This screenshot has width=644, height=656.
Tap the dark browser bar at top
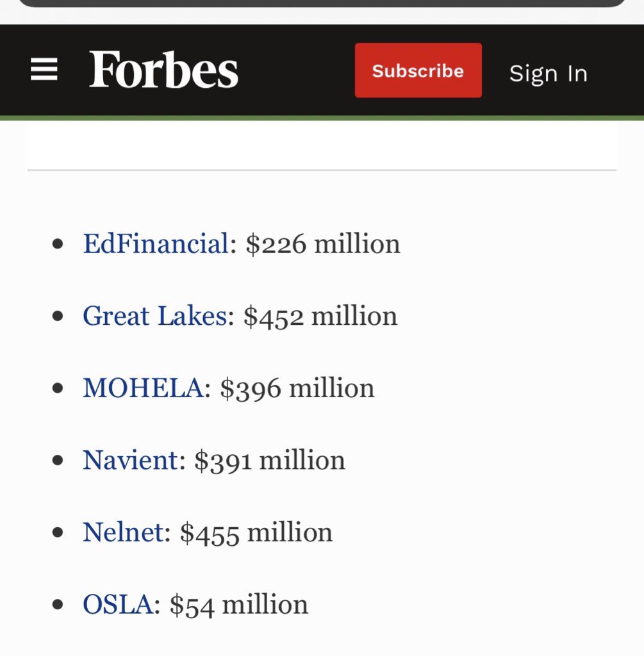[x=322, y=3]
